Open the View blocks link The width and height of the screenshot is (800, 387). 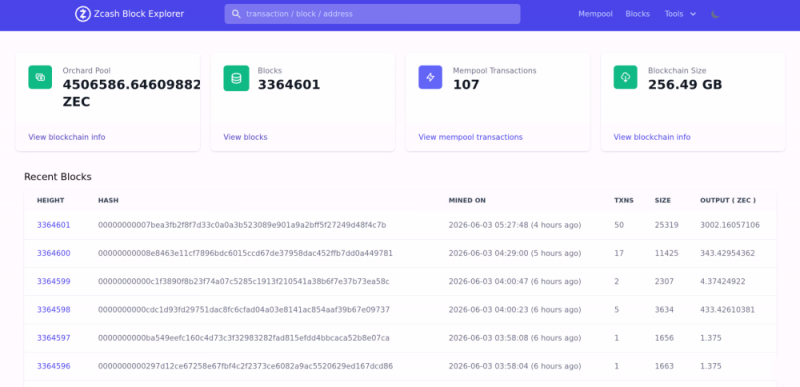click(245, 137)
